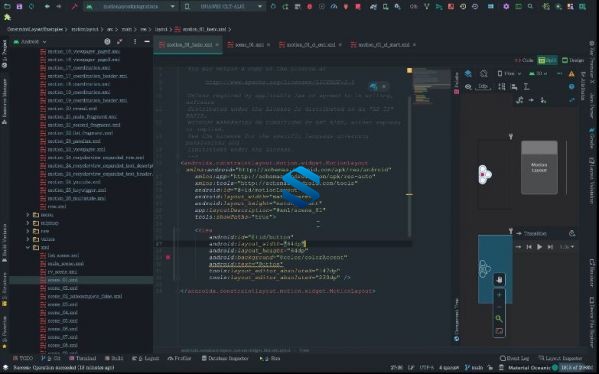The image size is (599, 374).
Task: Click the Select Design Surface layers icon
Action: click(468, 73)
